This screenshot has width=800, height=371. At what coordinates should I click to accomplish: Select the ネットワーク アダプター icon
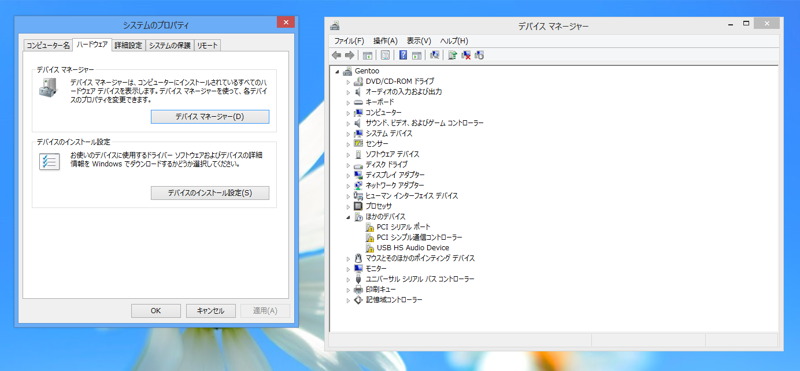[x=358, y=185]
